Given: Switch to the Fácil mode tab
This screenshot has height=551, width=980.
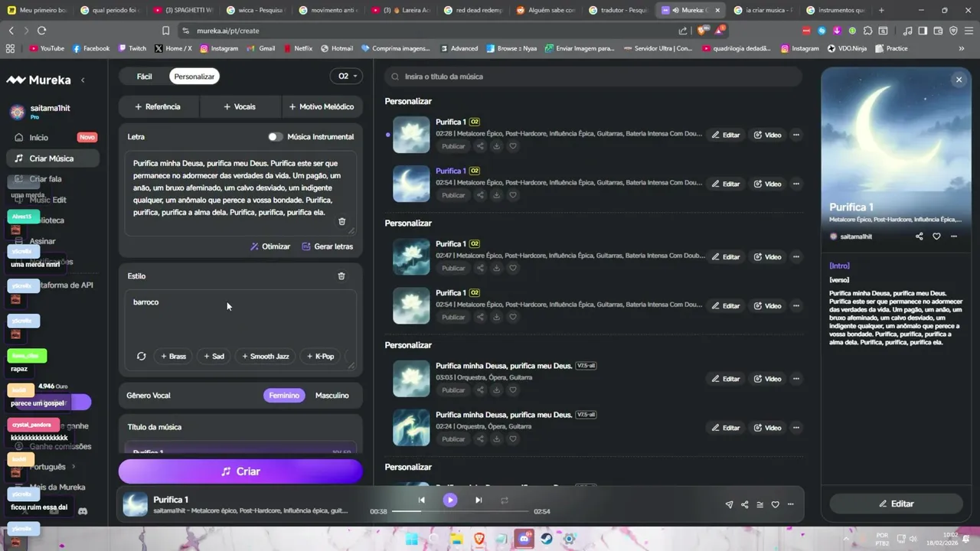Looking at the screenshot, I should [144, 77].
